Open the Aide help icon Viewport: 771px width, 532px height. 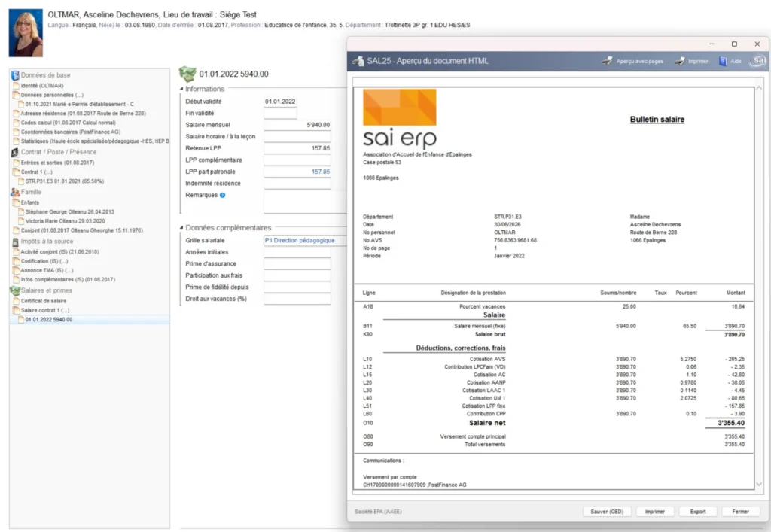coord(723,61)
